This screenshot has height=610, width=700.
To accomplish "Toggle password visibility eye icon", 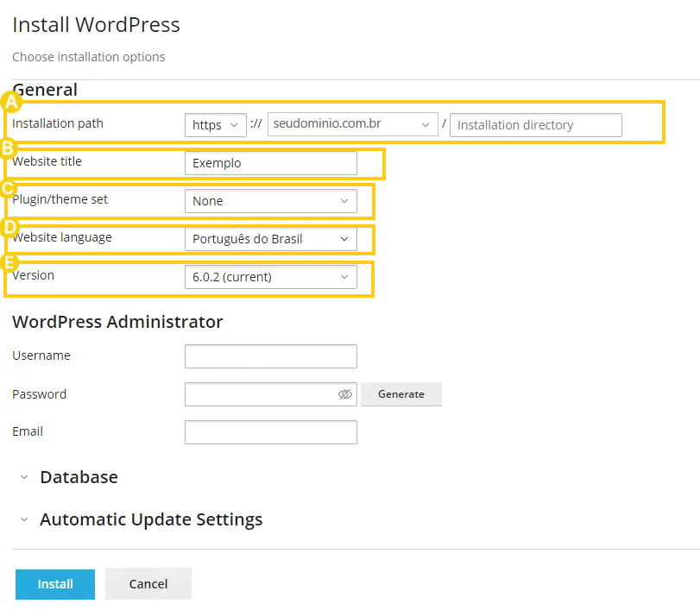I will [345, 394].
